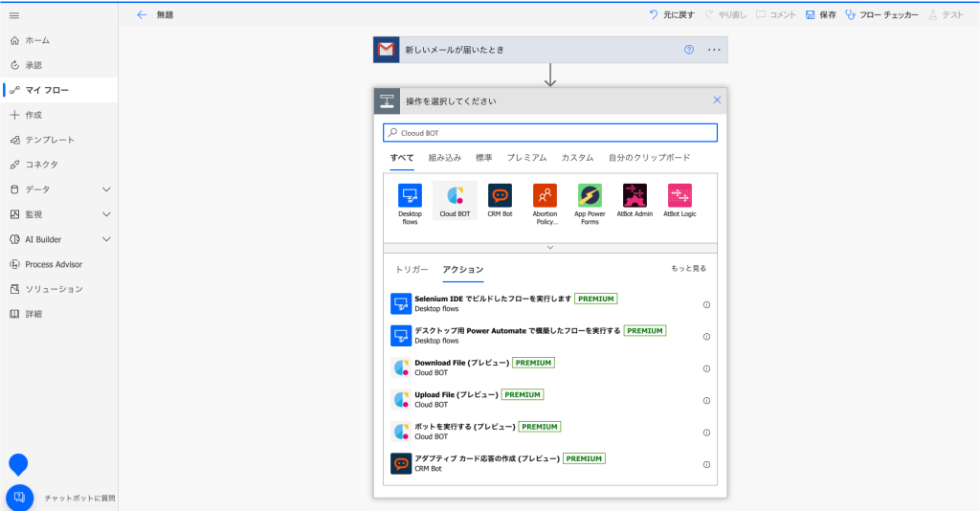Select the 標準 tab
The width and height of the screenshot is (980, 511).
(x=483, y=158)
